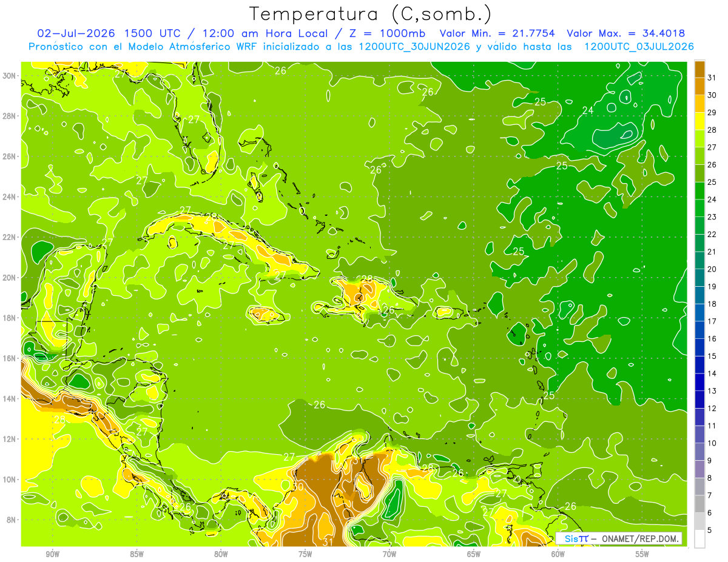Click the "Valor Min. = 21.7754" text
The width and height of the screenshot is (728, 562).
(x=496, y=33)
